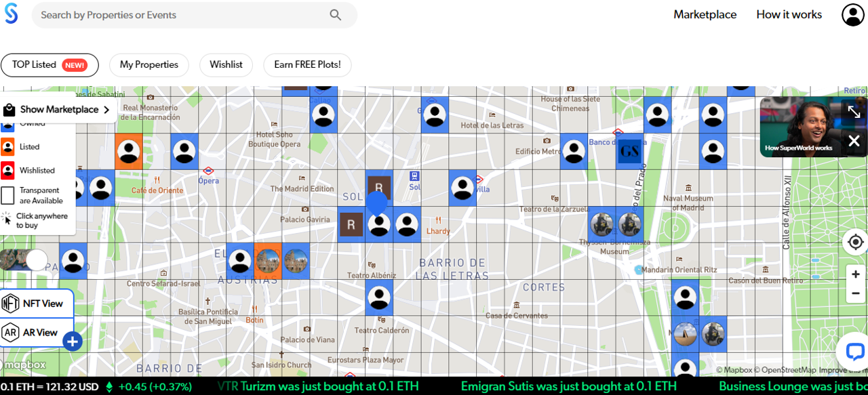868x395 pixels.
Task: Click the SuperWorld logo icon
Action: point(12,14)
